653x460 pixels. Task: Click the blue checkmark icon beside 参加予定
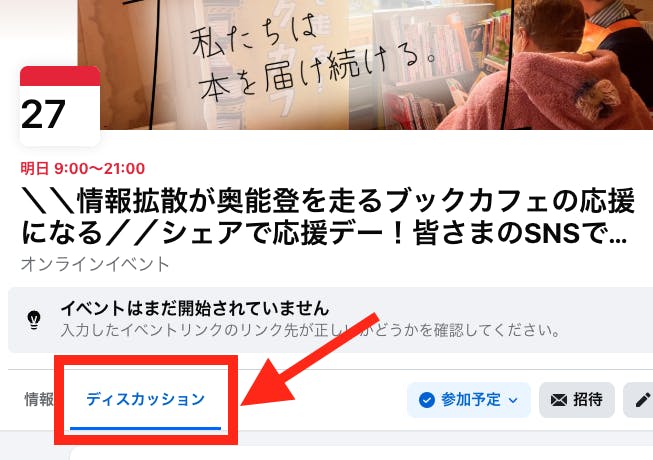click(x=426, y=400)
